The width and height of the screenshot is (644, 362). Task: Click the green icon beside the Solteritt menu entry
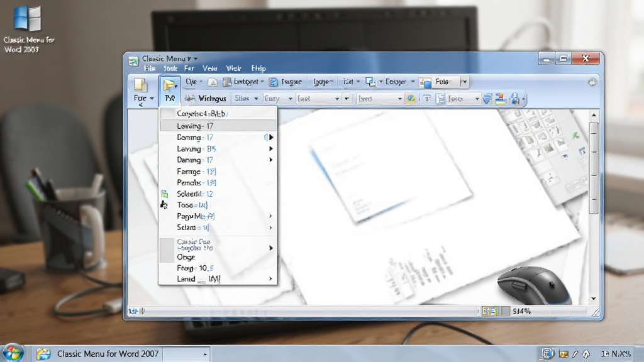click(164, 194)
